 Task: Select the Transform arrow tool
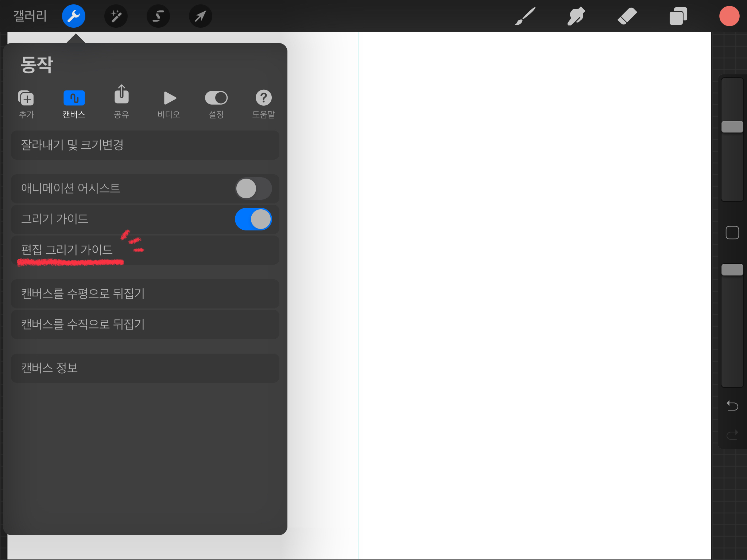(x=200, y=16)
